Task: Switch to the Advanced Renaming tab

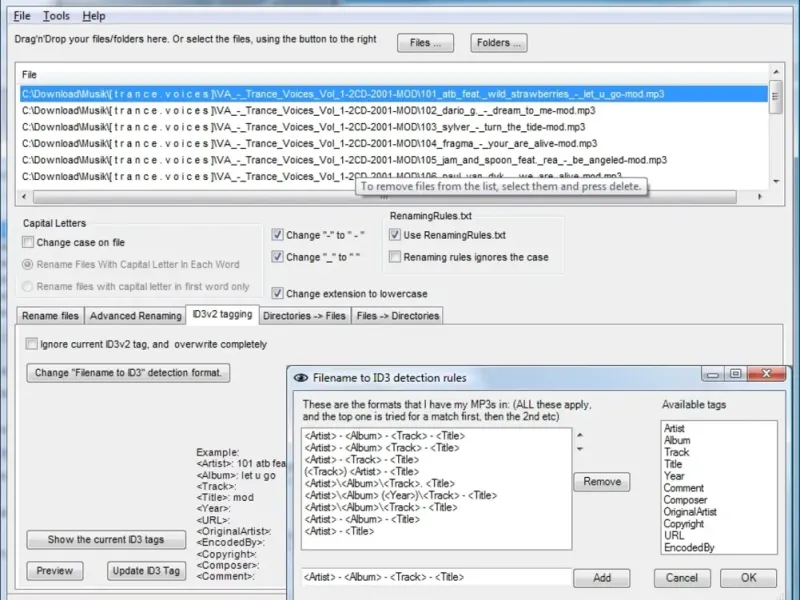Action: (135, 316)
